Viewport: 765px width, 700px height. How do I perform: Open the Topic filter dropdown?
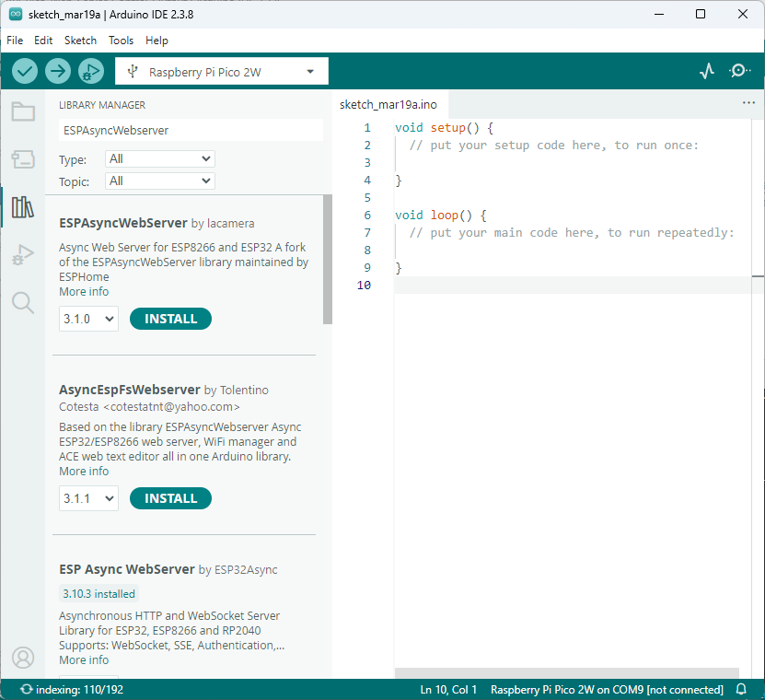click(x=159, y=181)
